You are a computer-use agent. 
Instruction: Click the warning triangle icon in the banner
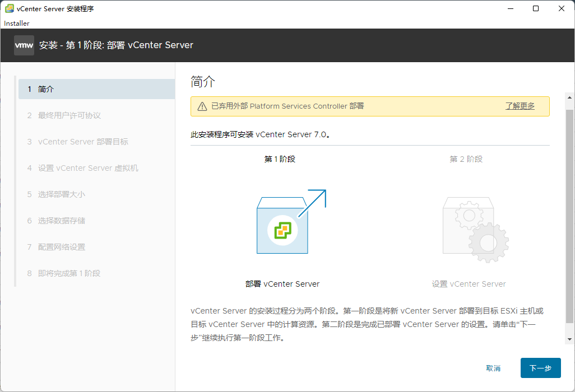(202, 106)
